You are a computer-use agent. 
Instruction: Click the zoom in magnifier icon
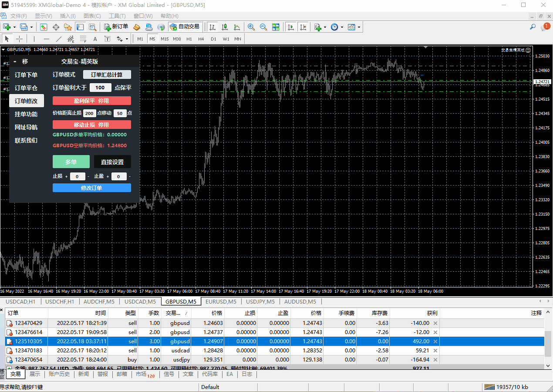coord(251,27)
